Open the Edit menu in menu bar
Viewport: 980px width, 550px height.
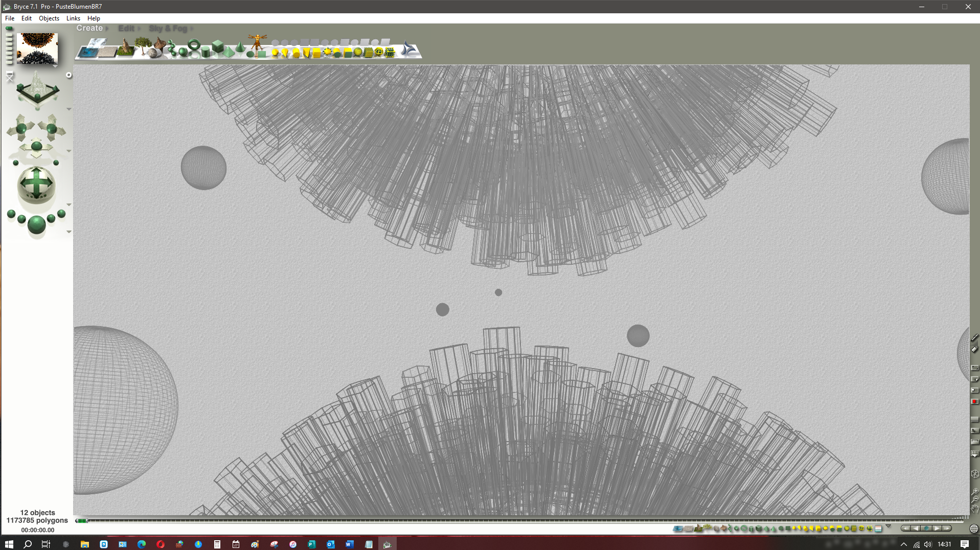(27, 18)
